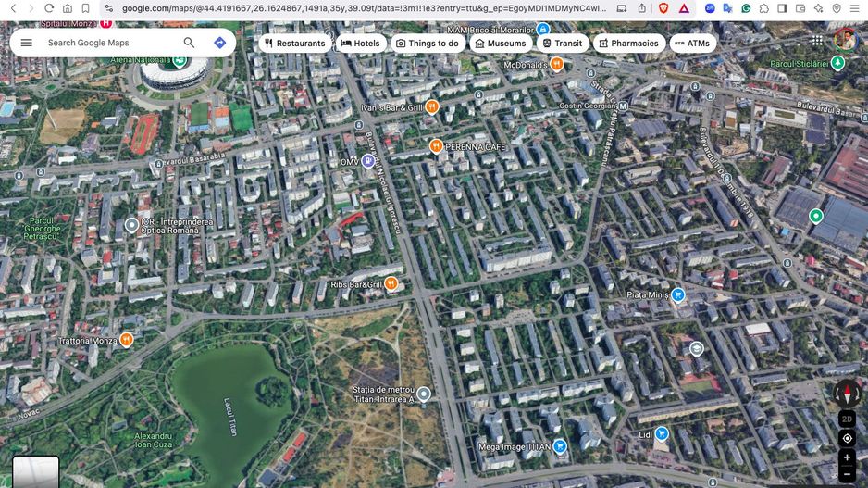Open the PERENNA CAFE restaurant pin
The width and height of the screenshot is (868, 488).
tap(436, 146)
